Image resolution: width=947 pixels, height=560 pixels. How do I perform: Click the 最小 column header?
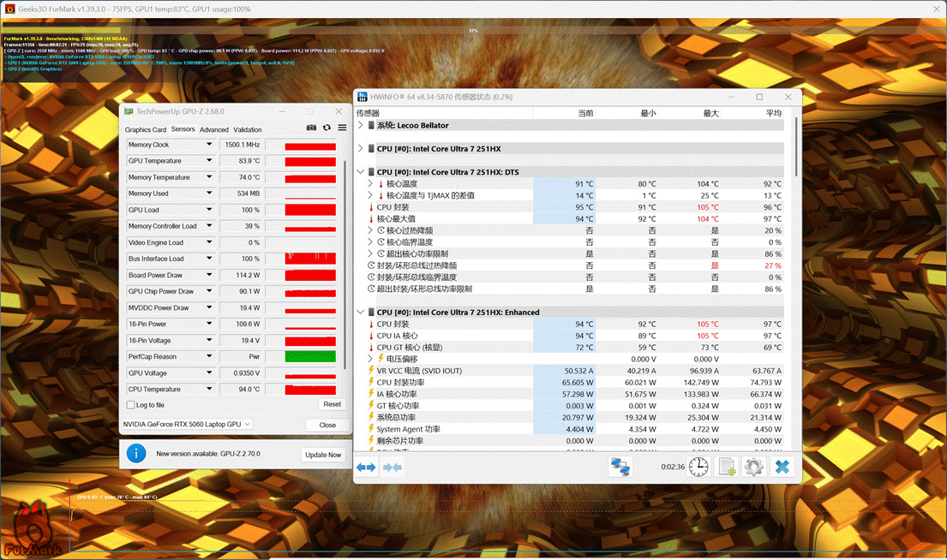(x=649, y=113)
